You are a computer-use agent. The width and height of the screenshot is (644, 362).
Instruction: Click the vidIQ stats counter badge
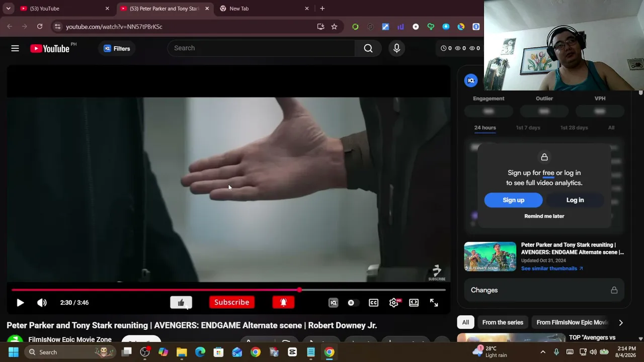[x=460, y=48]
